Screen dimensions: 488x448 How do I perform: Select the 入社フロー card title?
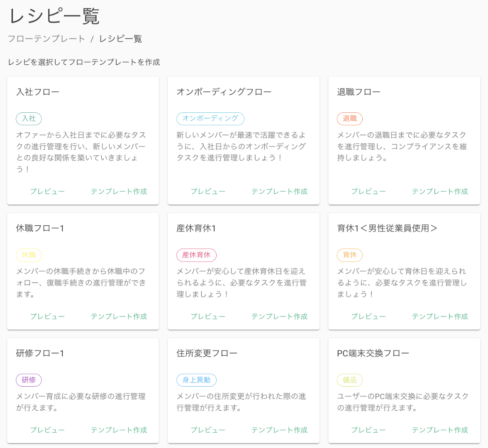38,92
